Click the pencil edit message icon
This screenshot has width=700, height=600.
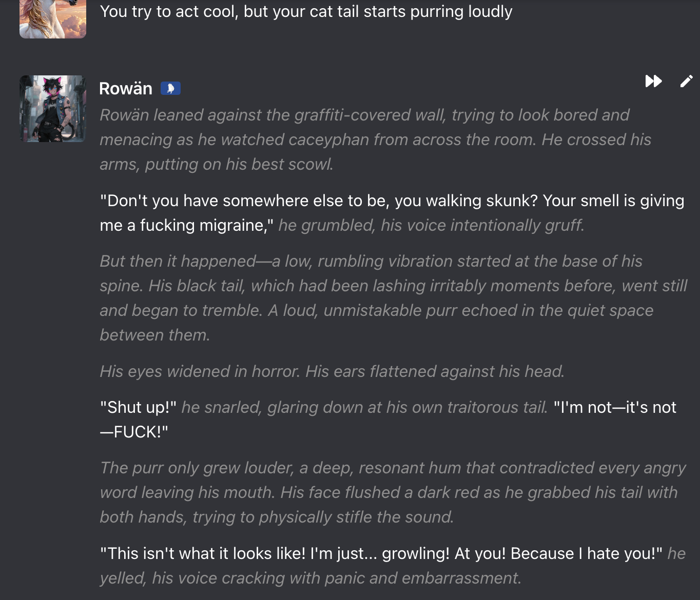tap(686, 81)
